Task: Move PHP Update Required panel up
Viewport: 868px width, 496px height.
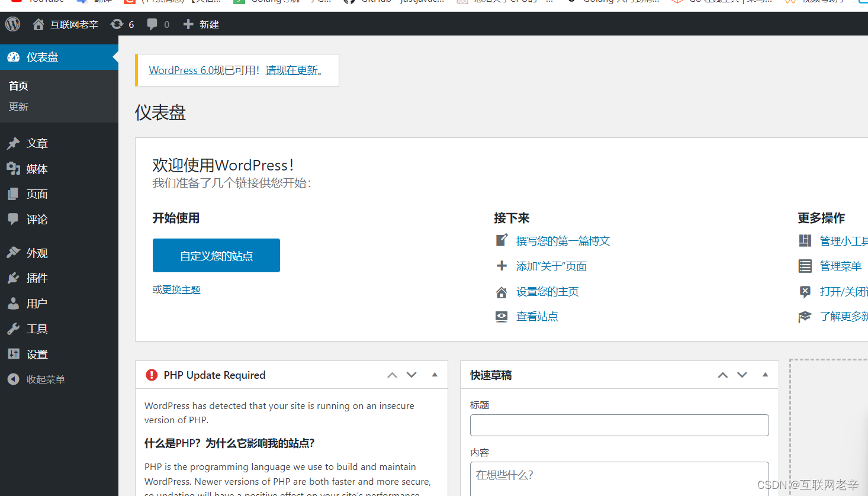Action: click(x=392, y=375)
